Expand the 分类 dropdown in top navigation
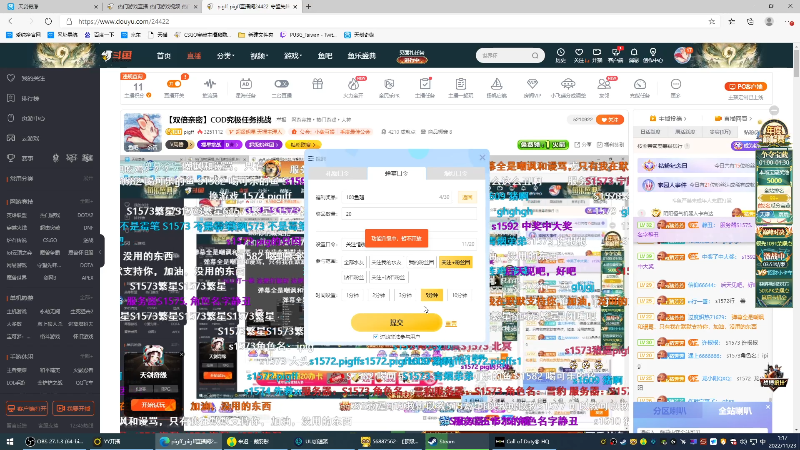This screenshot has width=800, height=450. click(x=225, y=56)
